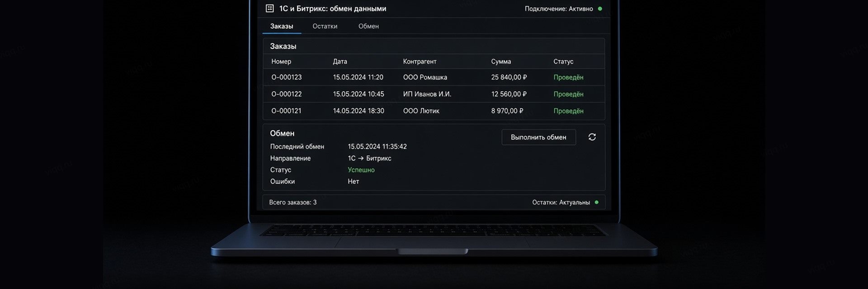Click contractor ООО Лютик
This screenshot has width=868, height=289.
point(421,111)
